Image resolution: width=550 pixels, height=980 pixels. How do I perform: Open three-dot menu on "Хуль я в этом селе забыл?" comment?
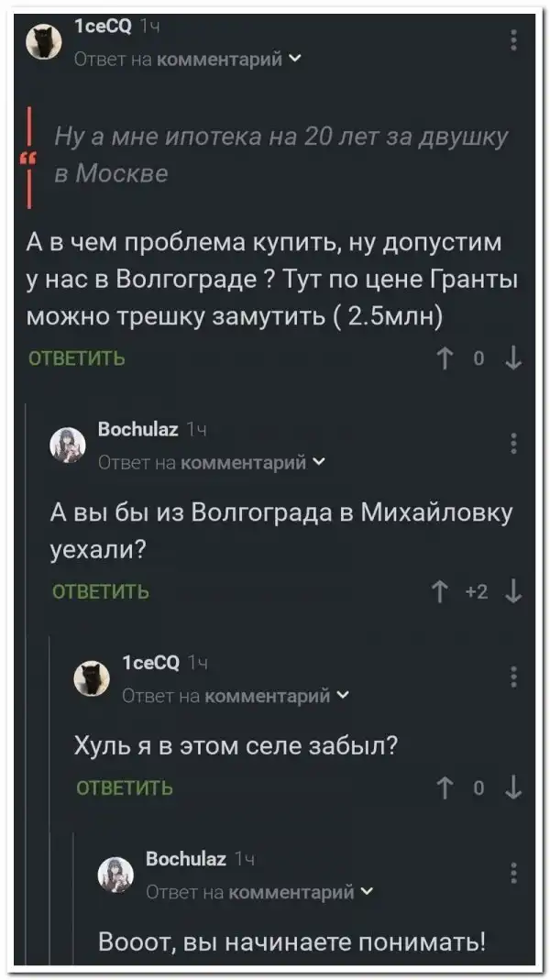click(513, 677)
